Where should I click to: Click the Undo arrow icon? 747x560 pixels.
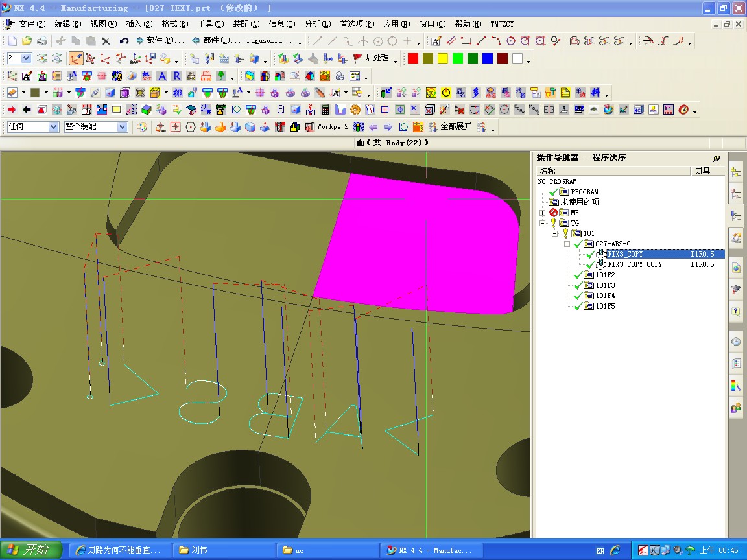pos(124,41)
